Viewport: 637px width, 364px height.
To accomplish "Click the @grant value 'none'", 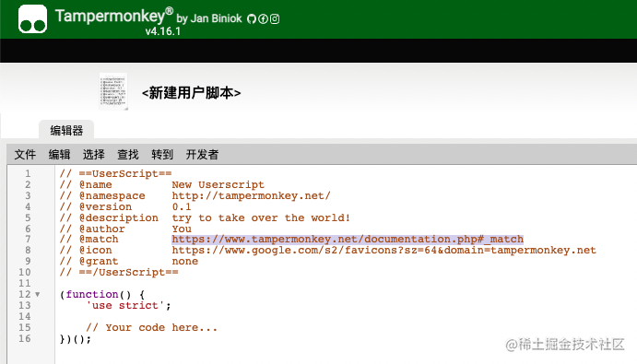I will tap(185, 261).
